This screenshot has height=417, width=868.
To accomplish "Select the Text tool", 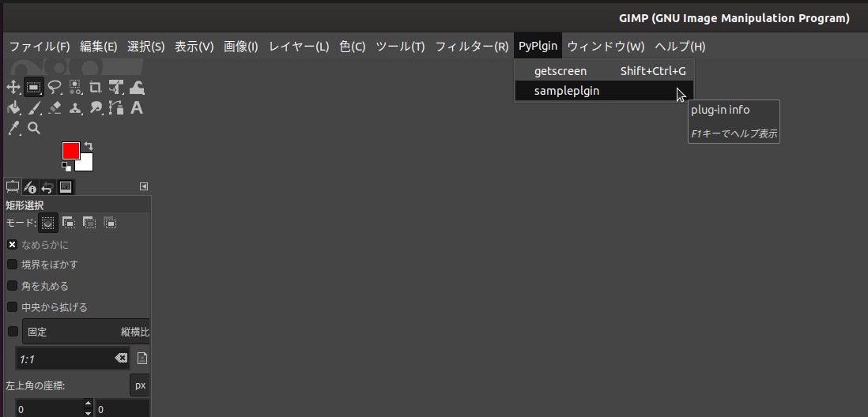I will tap(137, 108).
